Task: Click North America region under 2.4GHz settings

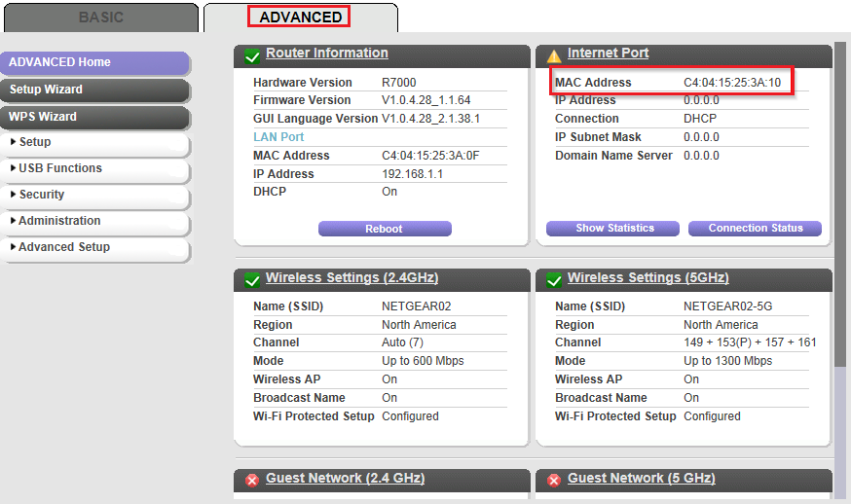Action: point(419,325)
